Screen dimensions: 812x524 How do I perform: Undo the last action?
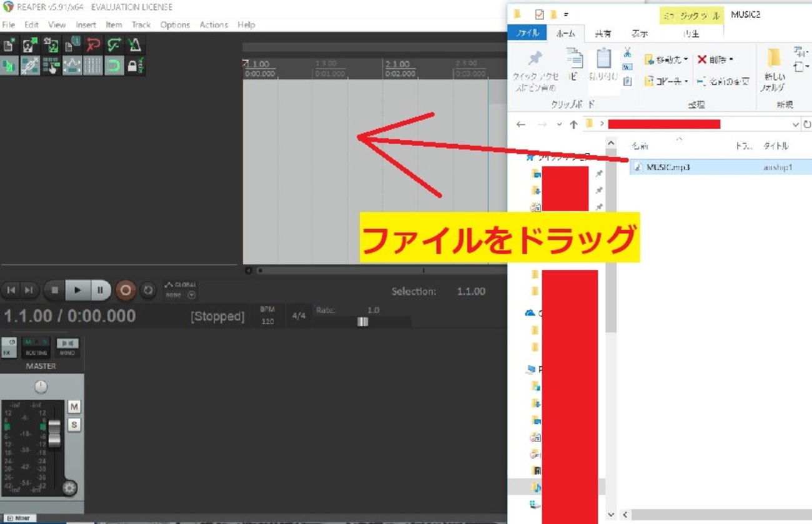pyautogui.click(x=92, y=44)
